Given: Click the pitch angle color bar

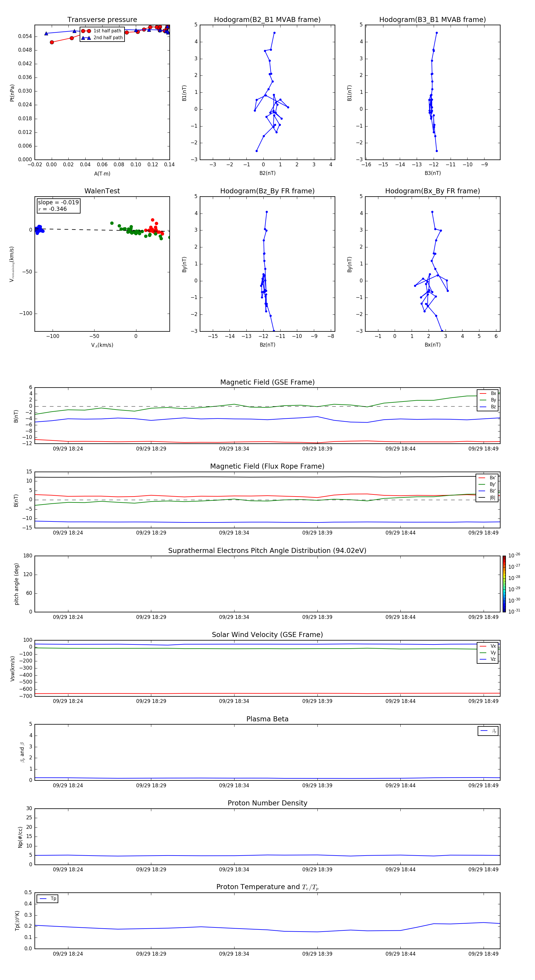Looking at the screenshot, I should 504,584.
